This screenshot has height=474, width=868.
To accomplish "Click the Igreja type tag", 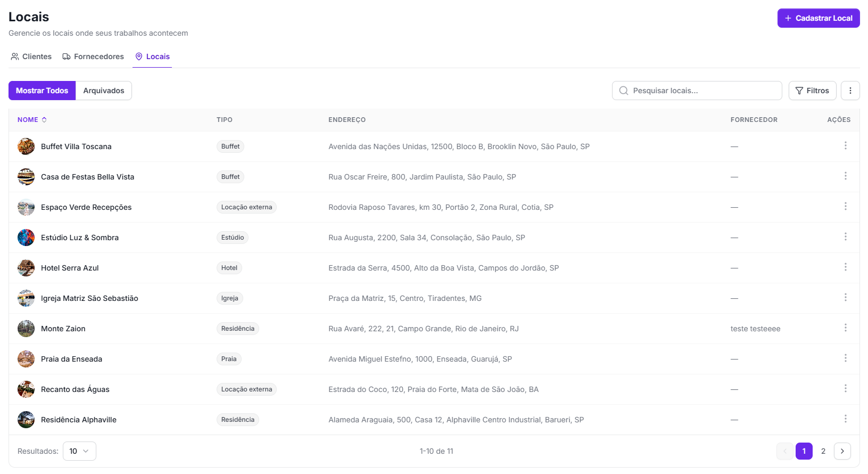I will [230, 298].
